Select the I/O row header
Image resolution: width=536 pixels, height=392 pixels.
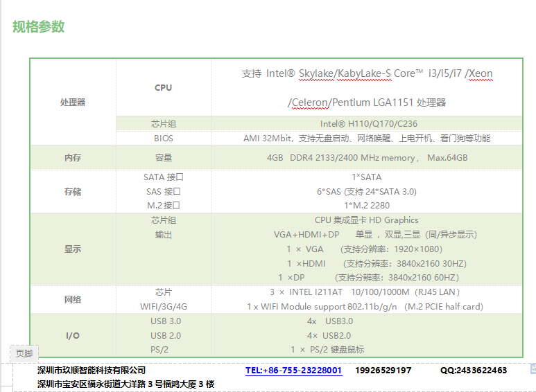pyautogui.click(x=73, y=336)
